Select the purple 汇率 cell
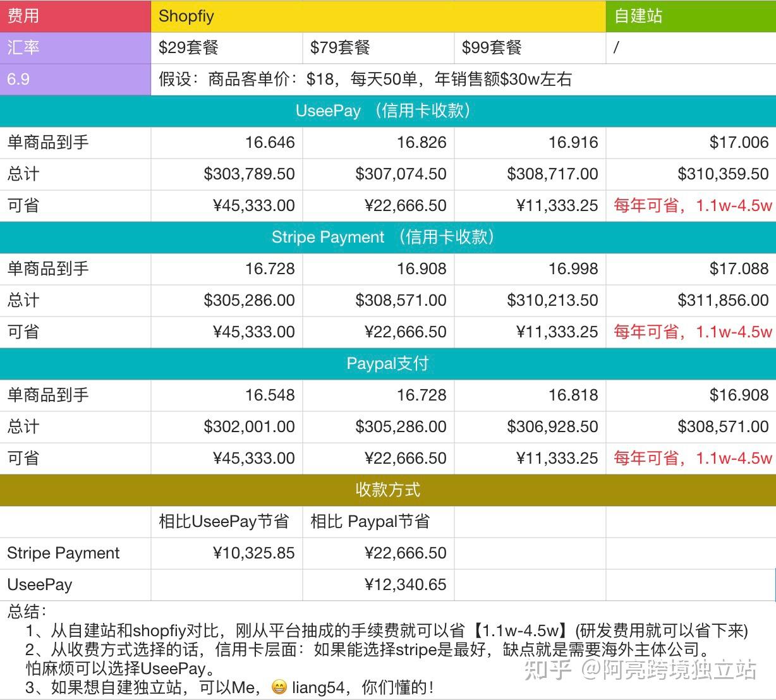The image size is (776, 700). pyautogui.click(x=75, y=47)
